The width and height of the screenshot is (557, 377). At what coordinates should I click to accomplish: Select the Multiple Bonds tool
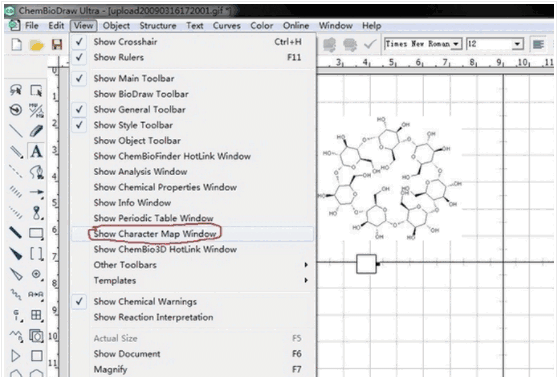tap(16, 151)
